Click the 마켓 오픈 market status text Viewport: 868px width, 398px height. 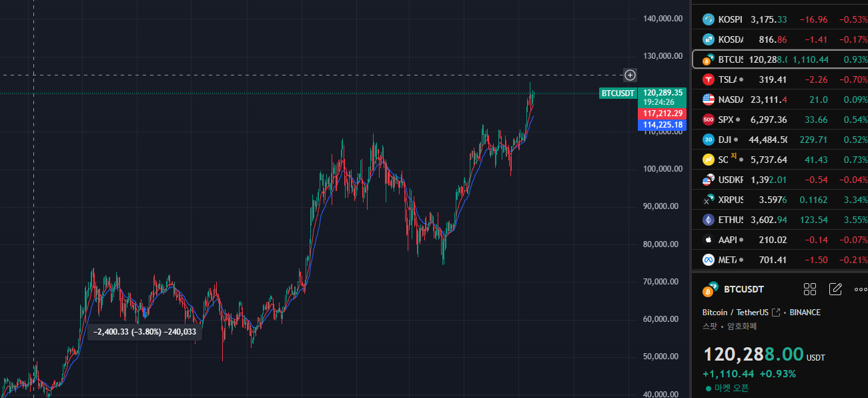click(731, 388)
